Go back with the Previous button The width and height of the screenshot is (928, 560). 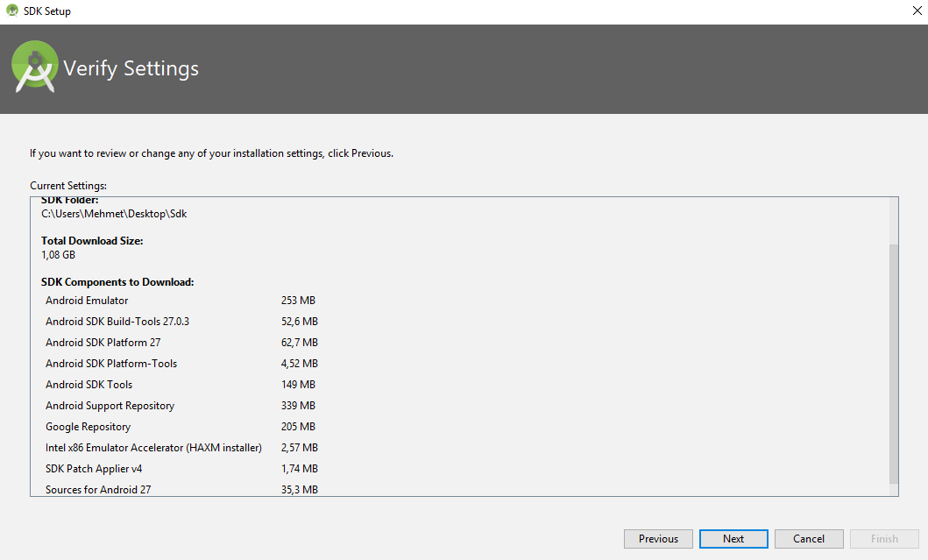tap(658, 539)
